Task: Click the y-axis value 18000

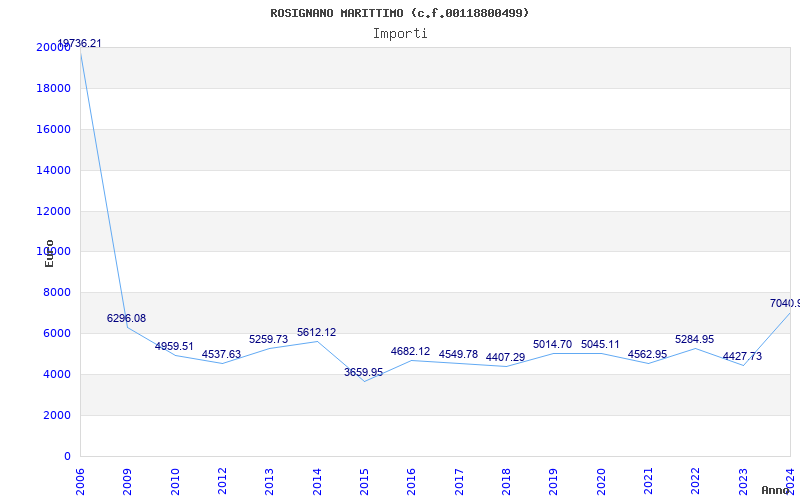Action: 53,88
